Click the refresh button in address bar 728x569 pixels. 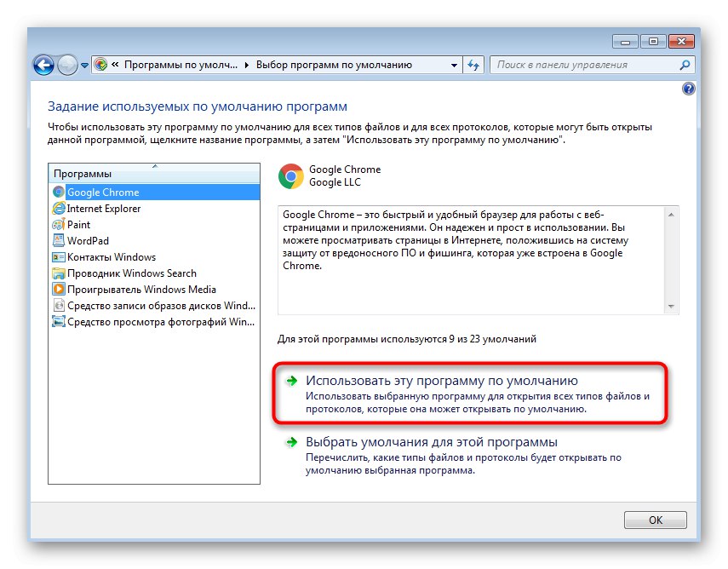(473, 65)
